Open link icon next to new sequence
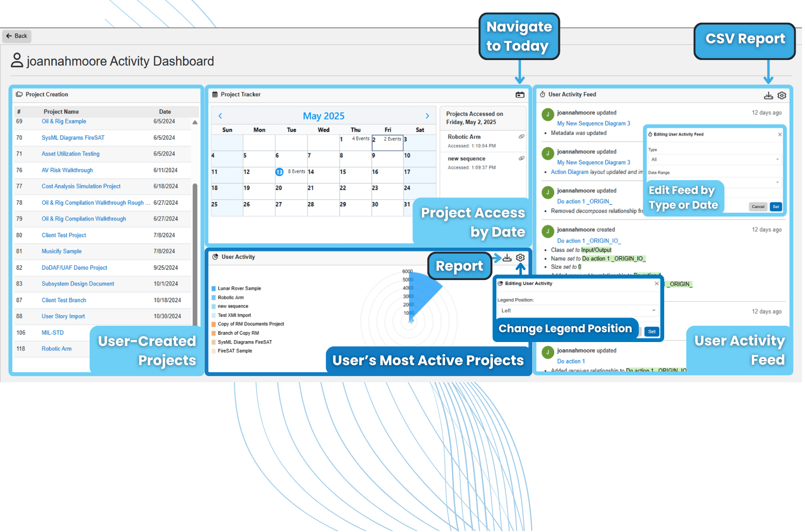This screenshot has height=532, width=805. (x=521, y=158)
